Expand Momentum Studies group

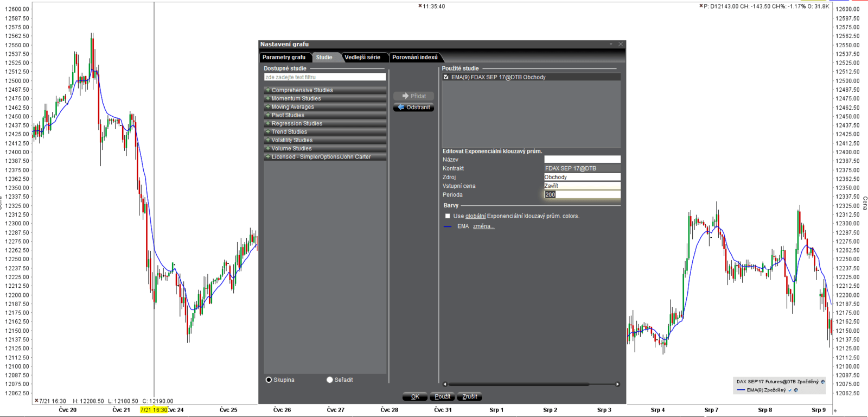(267, 98)
